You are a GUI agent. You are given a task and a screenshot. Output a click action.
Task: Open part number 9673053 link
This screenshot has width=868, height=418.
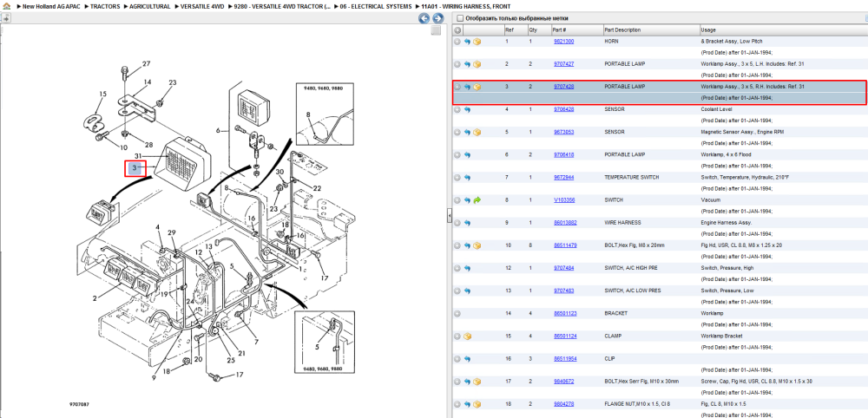pos(563,132)
